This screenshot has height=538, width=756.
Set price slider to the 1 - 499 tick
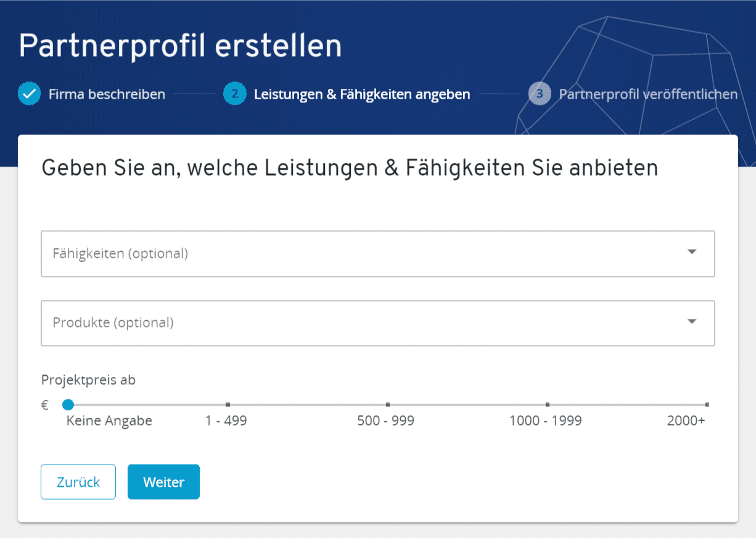pyautogui.click(x=228, y=405)
